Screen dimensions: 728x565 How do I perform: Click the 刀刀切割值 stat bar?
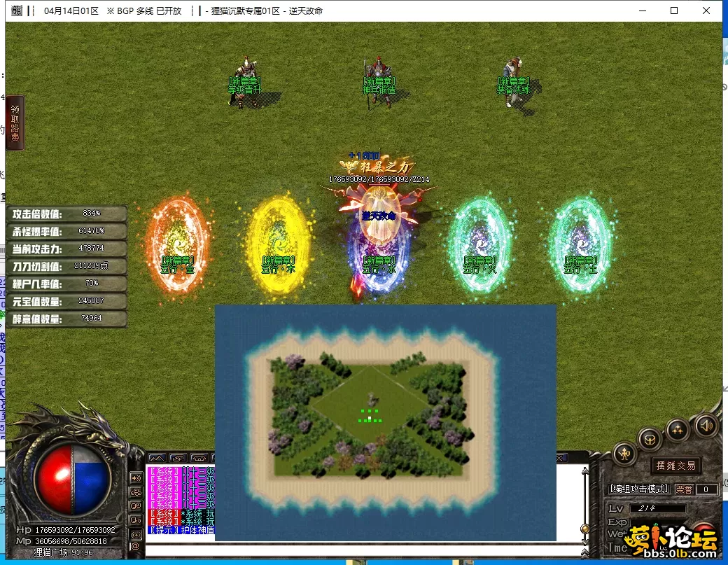pyautogui.click(x=67, y=266)
